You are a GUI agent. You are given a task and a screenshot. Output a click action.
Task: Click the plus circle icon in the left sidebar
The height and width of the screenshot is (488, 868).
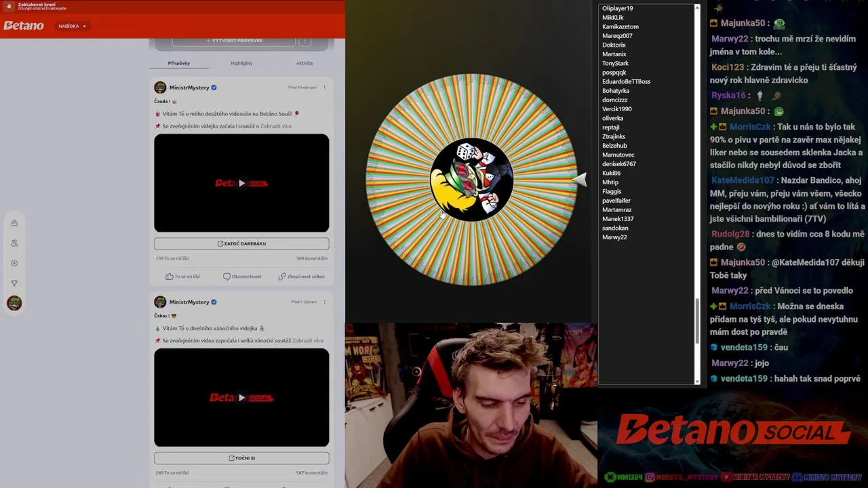pyautogui.click(x=14, y=263)
